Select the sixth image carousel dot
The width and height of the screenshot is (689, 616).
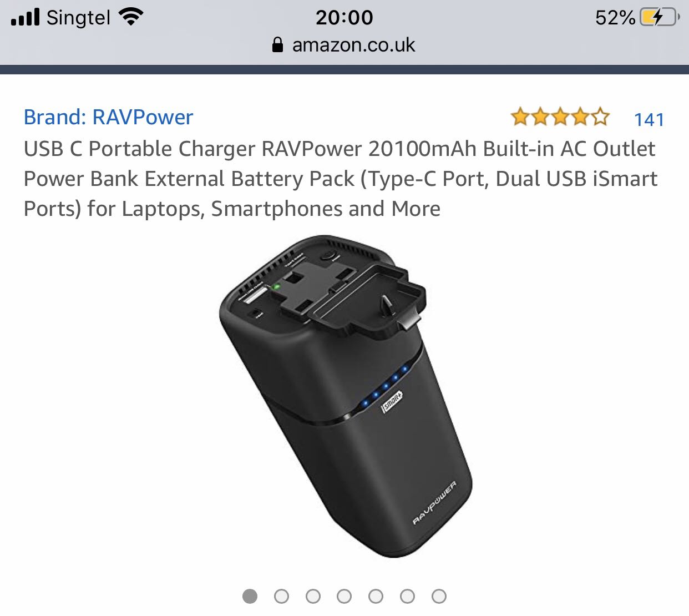click(x=408, y=596)
